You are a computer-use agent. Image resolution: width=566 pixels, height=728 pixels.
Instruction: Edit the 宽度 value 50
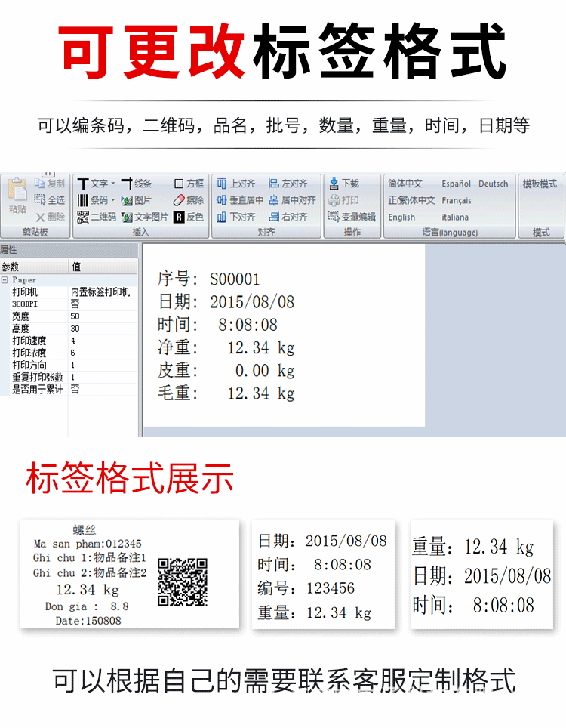click(103, 316)
